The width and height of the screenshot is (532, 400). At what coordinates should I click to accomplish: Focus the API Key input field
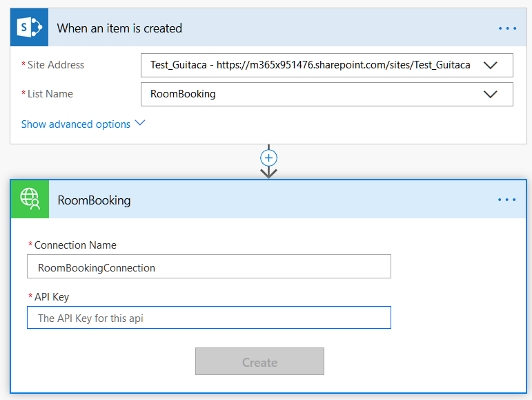point(209,318)
